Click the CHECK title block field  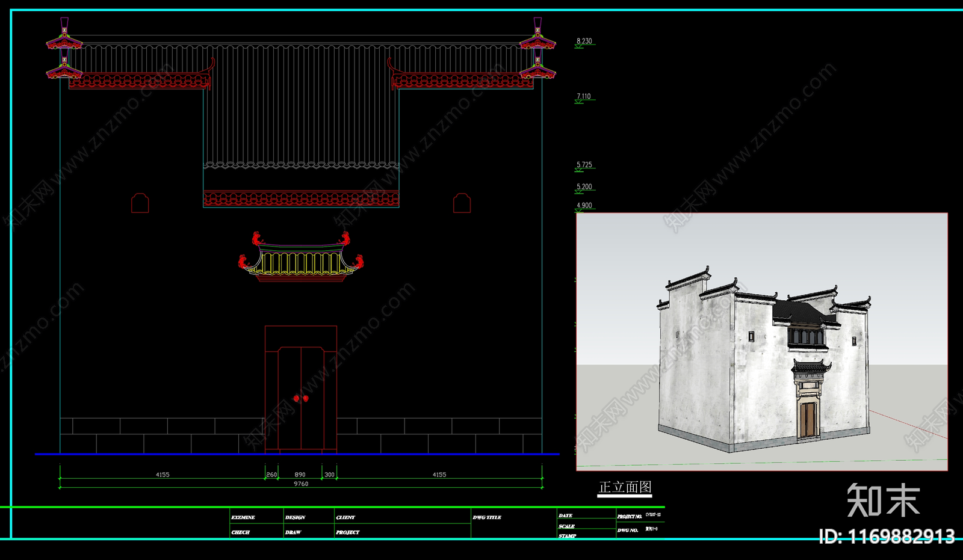tap(240, 532)
